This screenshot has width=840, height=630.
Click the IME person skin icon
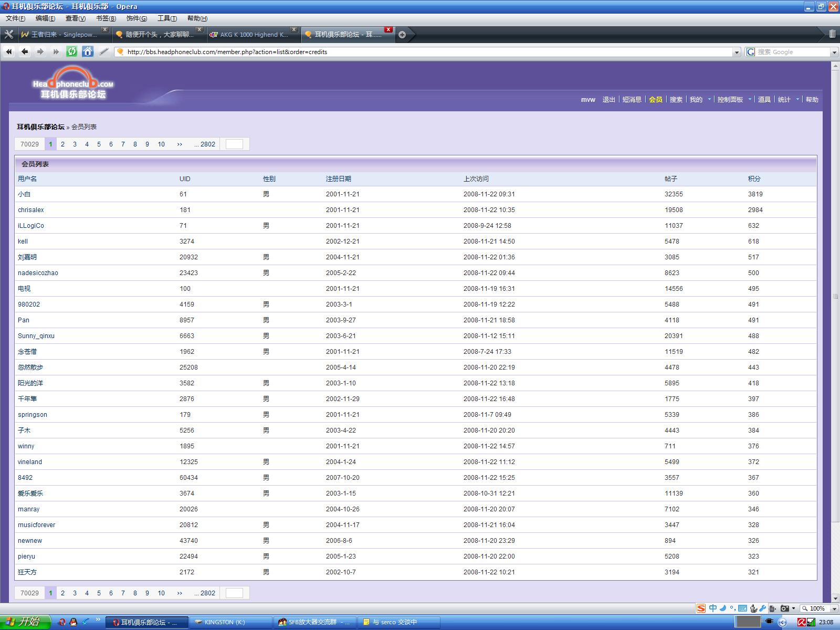pyautogui.click(x=753, y=608)
